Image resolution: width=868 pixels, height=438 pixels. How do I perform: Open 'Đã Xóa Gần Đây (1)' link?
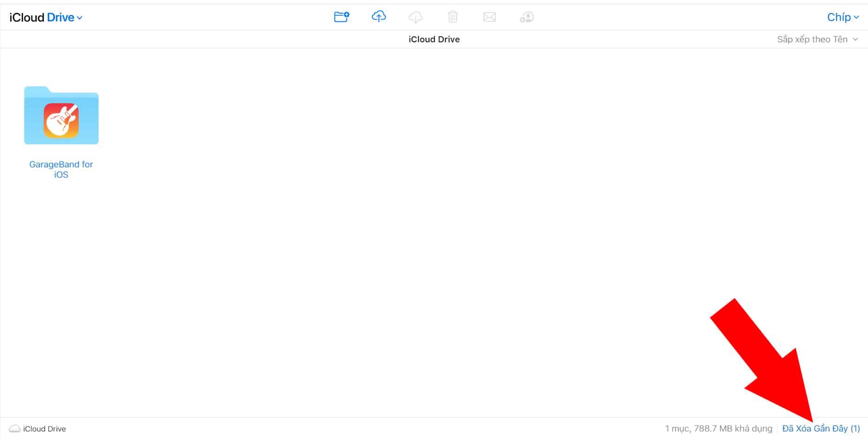(x=821, y=428)
